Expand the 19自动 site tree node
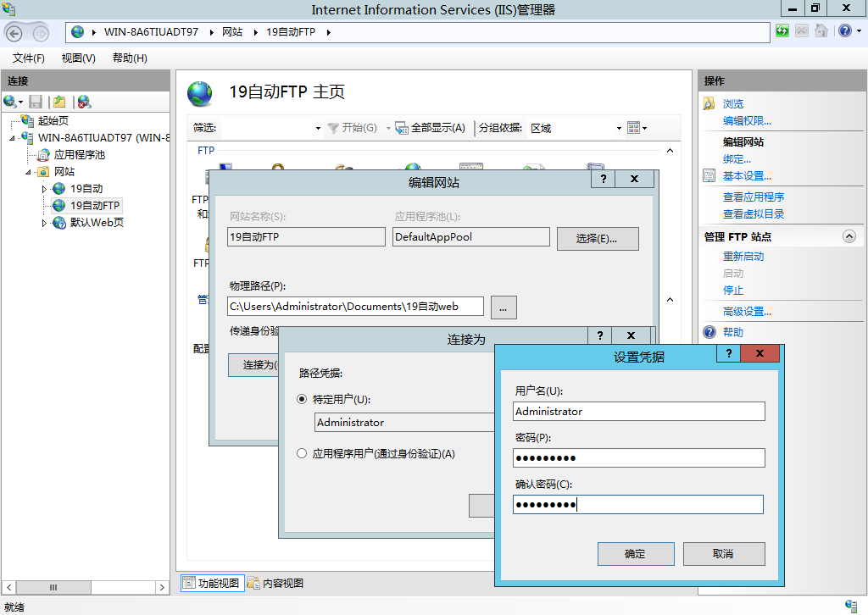Viewport: 868px width, 615px height. [45, 189]
